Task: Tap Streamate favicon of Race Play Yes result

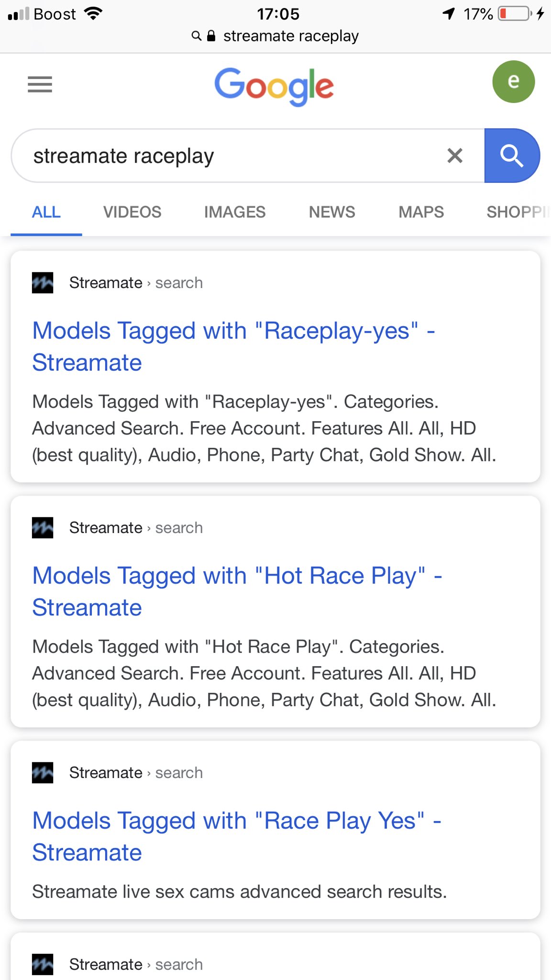Action: [43, 773]
